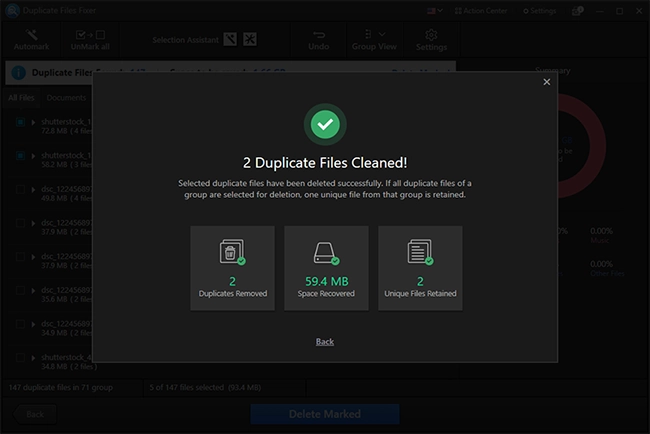Click the Undo toolbar button
650x434 pixels.
(318, 40)
